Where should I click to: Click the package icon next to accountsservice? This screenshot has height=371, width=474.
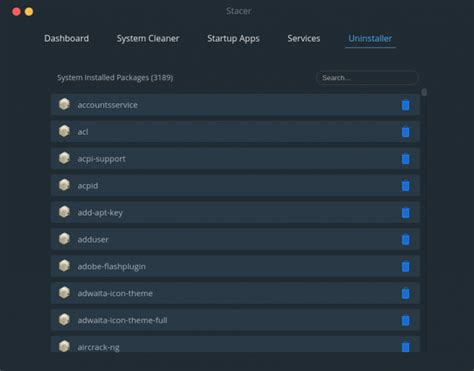pyautogui.click(x=64, y=104)
